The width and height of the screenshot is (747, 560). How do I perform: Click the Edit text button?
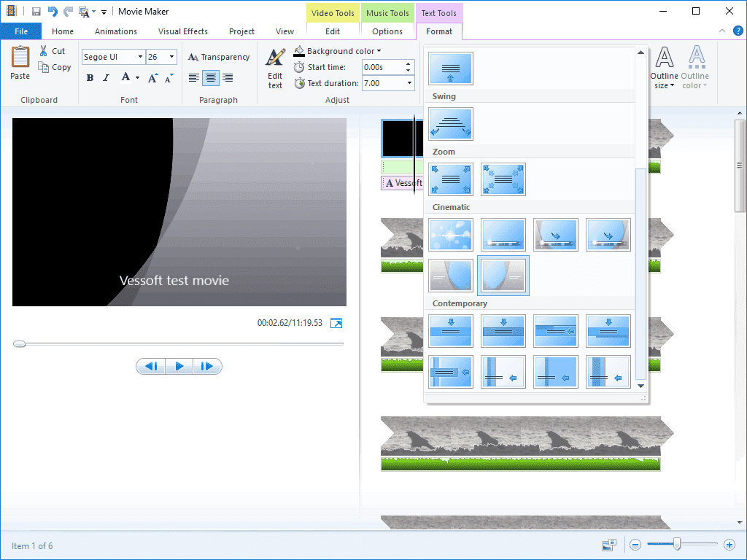275,68
